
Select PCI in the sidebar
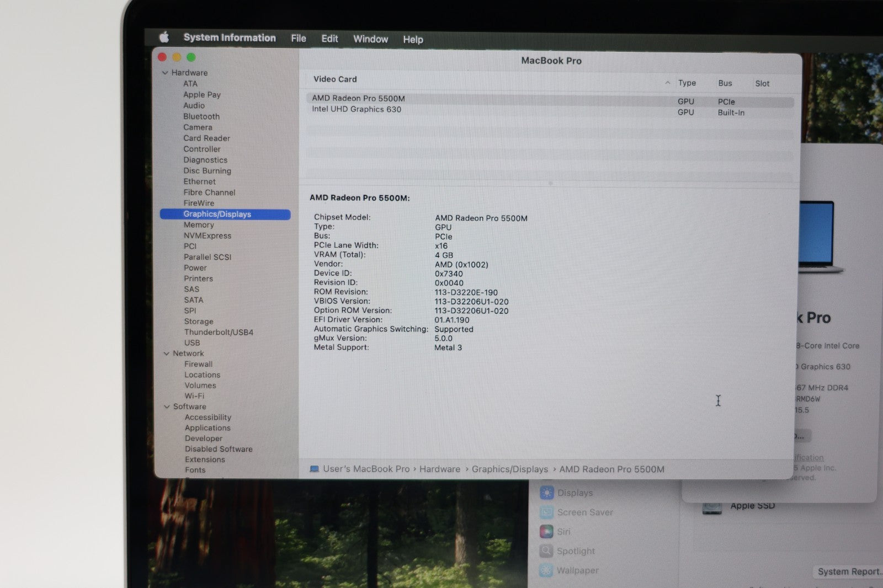coord(190,247)
